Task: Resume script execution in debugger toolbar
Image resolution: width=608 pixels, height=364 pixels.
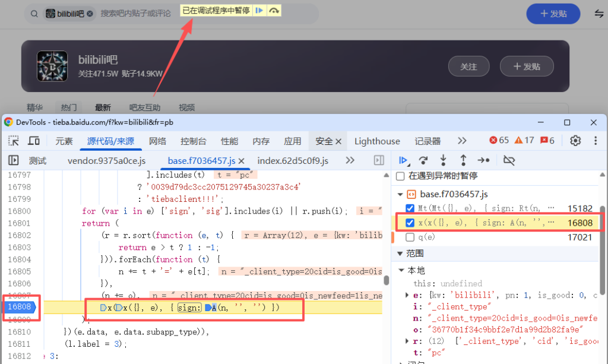Action: (x=403, y=160)
